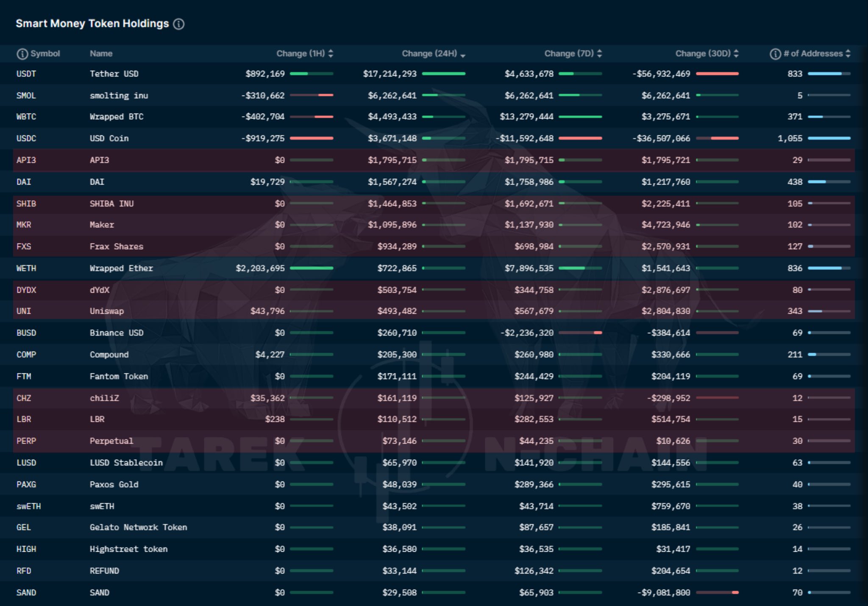Click CHZ 30D value -$298,952
This screenshot has height=606, width=868.
[x=668, y=398]
